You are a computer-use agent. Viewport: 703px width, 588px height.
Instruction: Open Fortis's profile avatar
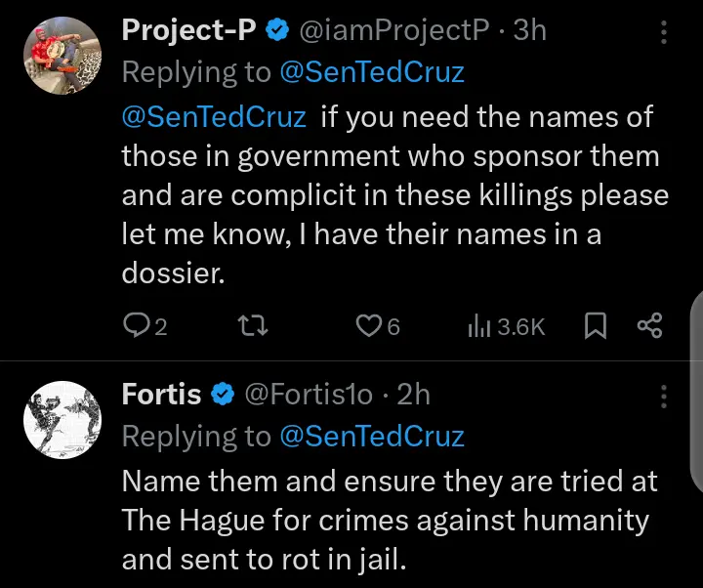point(63,418)
